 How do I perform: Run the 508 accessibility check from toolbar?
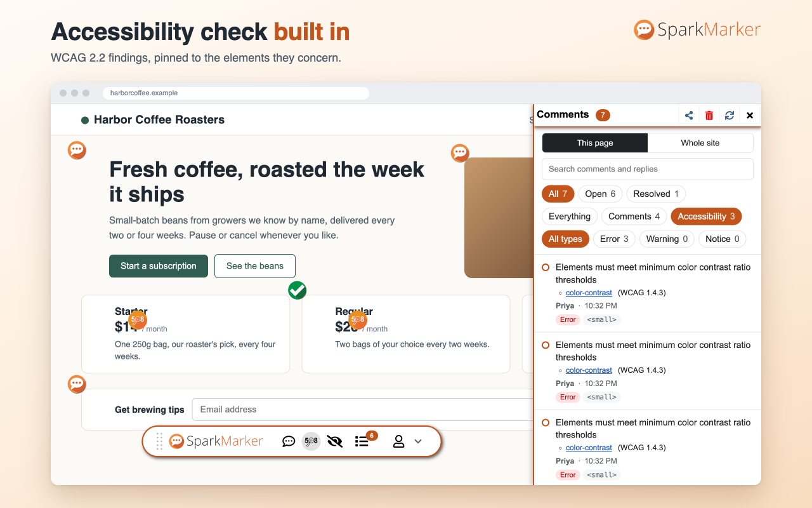coord(311,441)
